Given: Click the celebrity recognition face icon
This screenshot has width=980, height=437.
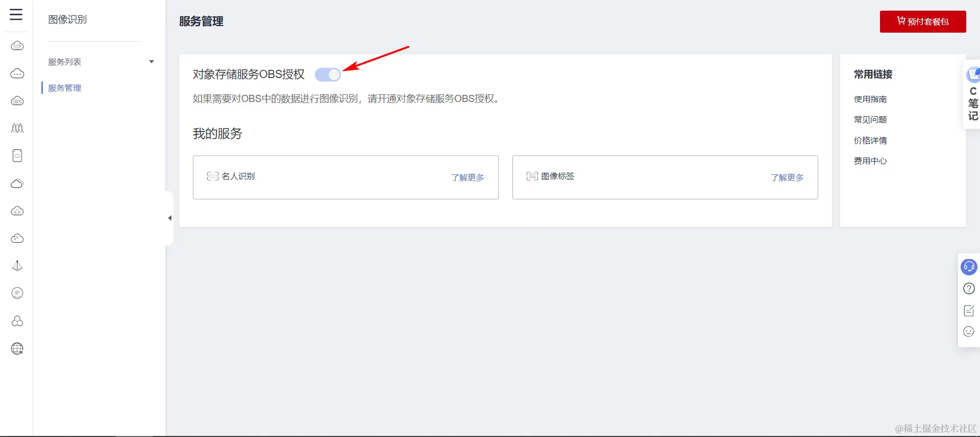Looking at the screenshot, I should point(212,176).
